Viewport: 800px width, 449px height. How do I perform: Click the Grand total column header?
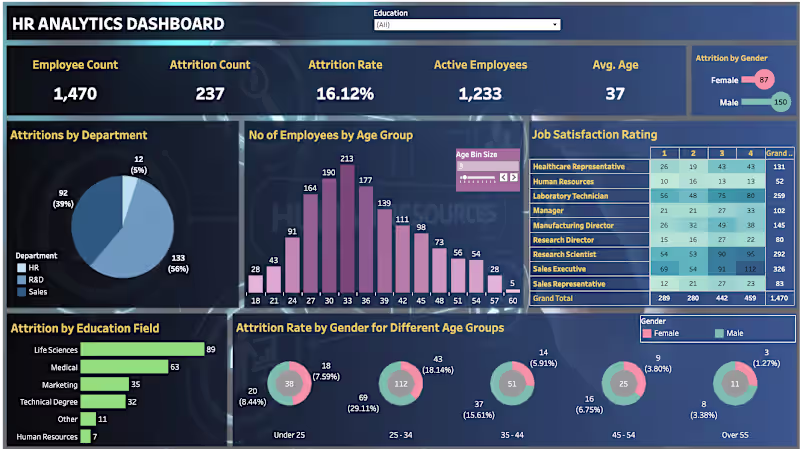(780, 153)
